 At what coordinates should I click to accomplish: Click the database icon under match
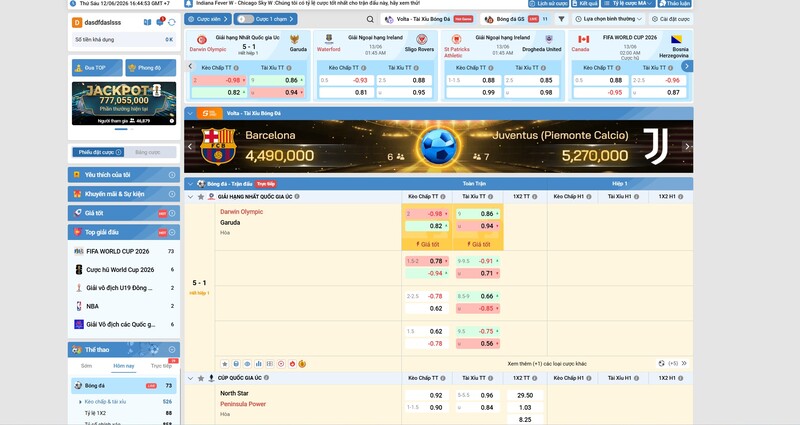point(236,364)
